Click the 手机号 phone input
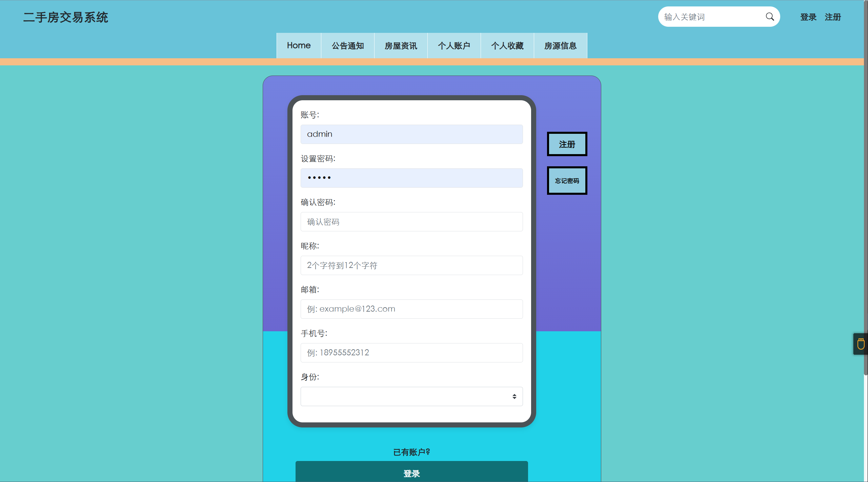The height and width of the screenshot is (482, 868). click(411, 353)
